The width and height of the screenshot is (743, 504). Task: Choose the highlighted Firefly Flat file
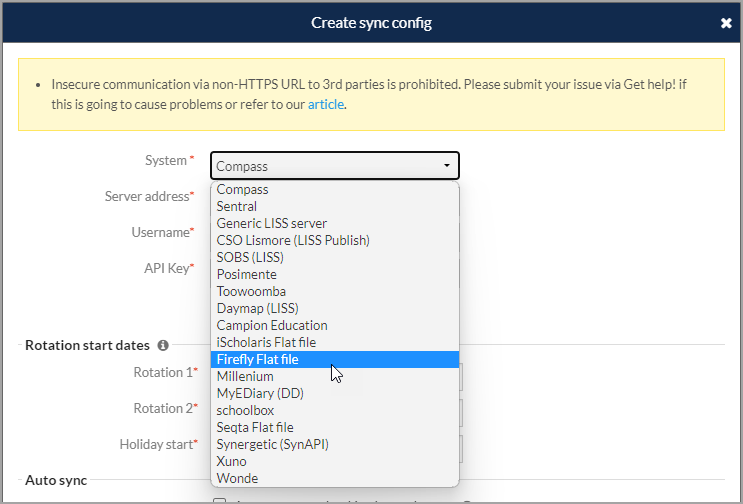click(258, 359)
